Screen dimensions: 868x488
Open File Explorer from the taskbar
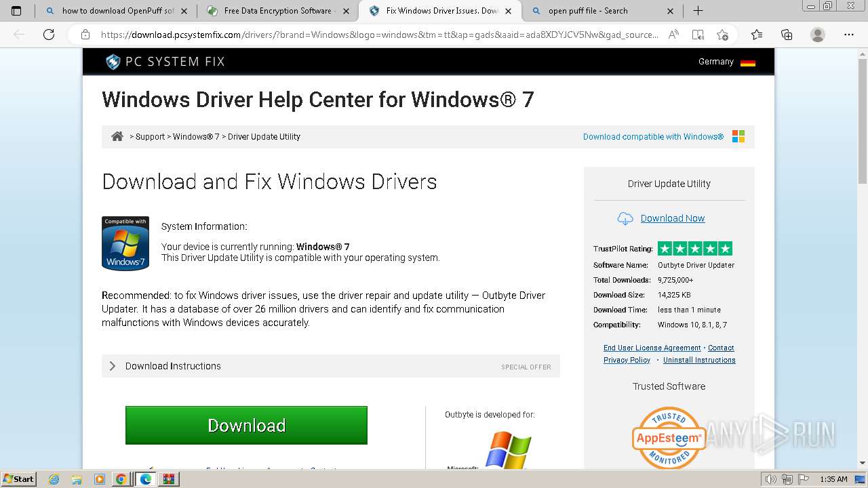[77, 479]
